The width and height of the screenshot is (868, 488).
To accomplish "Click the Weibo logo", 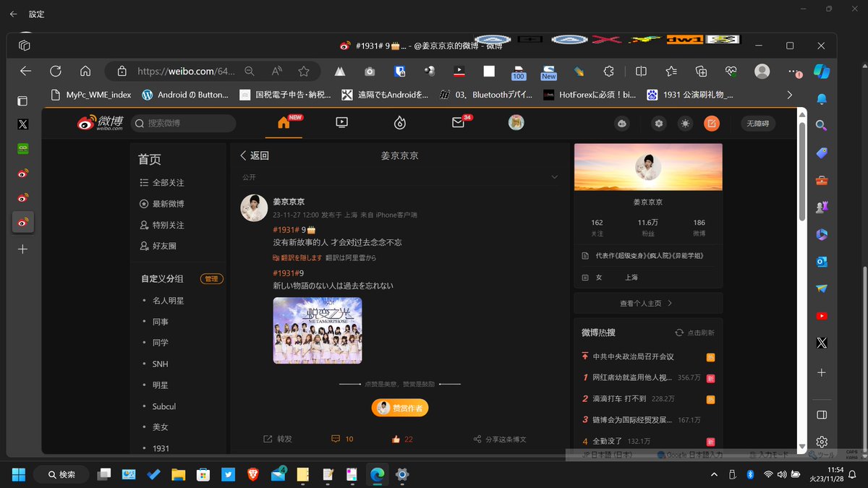I will [x=100, y=124].
